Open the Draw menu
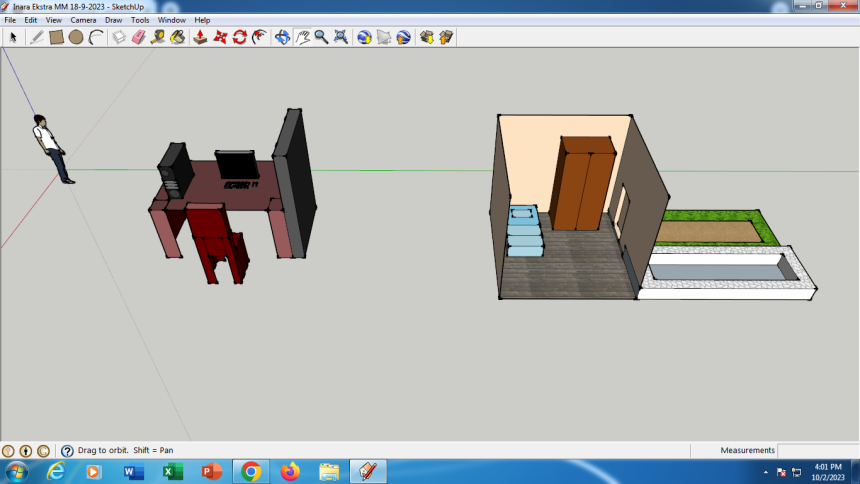Screen dimensions: 860x484 [113, 20]
